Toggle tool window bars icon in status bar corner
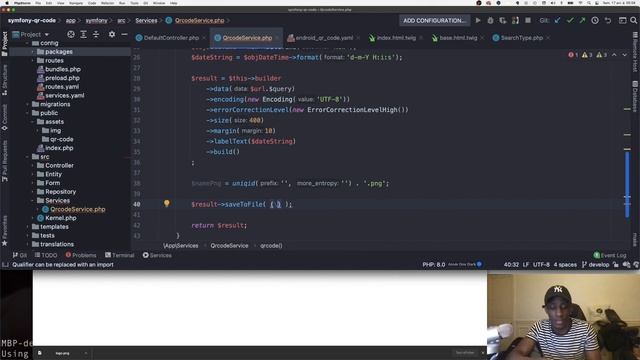640x360 pixels. click(x=5, y=265)
